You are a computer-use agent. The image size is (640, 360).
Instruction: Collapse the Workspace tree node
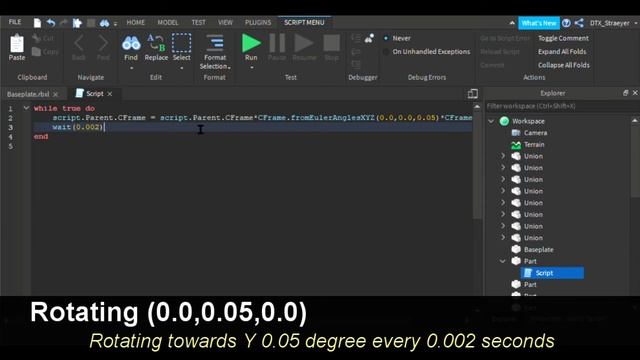coord(491,121)
